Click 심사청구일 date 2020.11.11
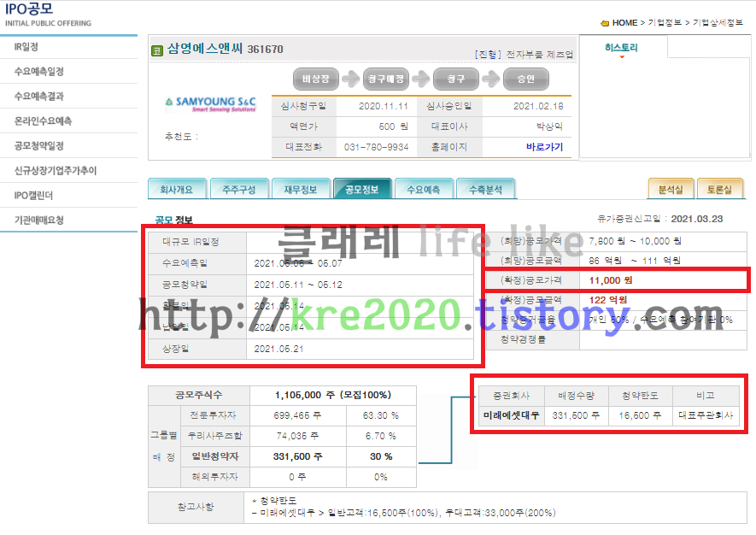 pyautogui.click(x=384, y=106)
